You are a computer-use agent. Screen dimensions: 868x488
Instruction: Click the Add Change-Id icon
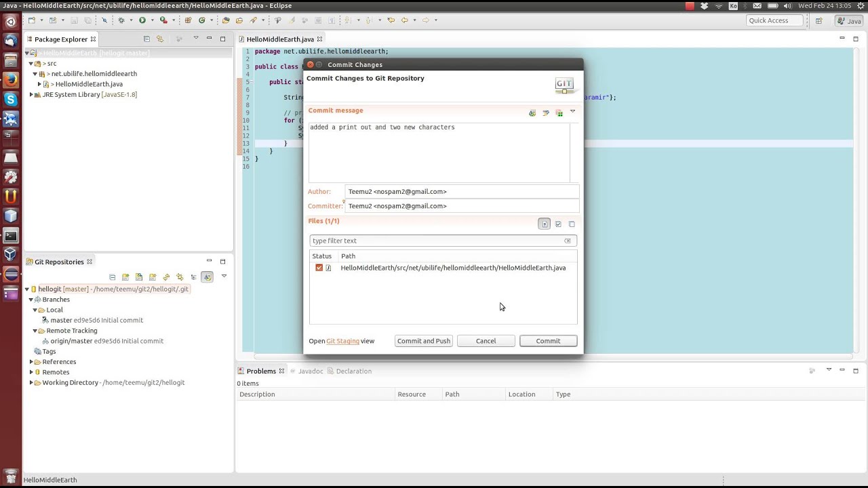click(x=559, y=113)
